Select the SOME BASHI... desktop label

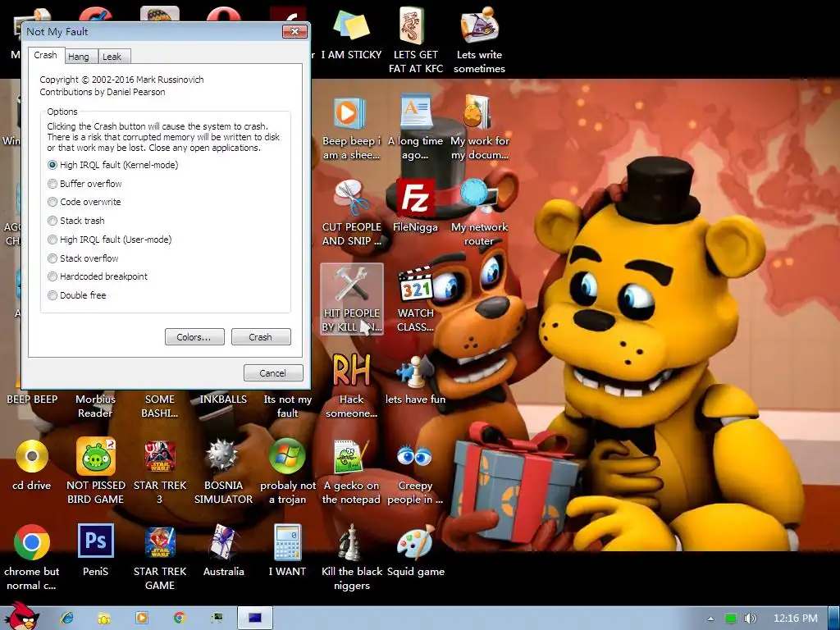pos(160,406)
